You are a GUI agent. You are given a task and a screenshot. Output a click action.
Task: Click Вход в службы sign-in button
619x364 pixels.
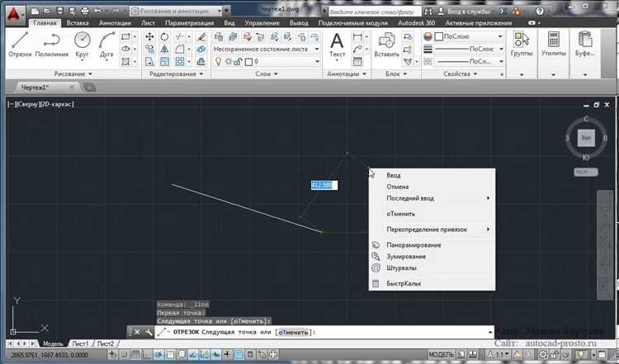click(464, 11)
